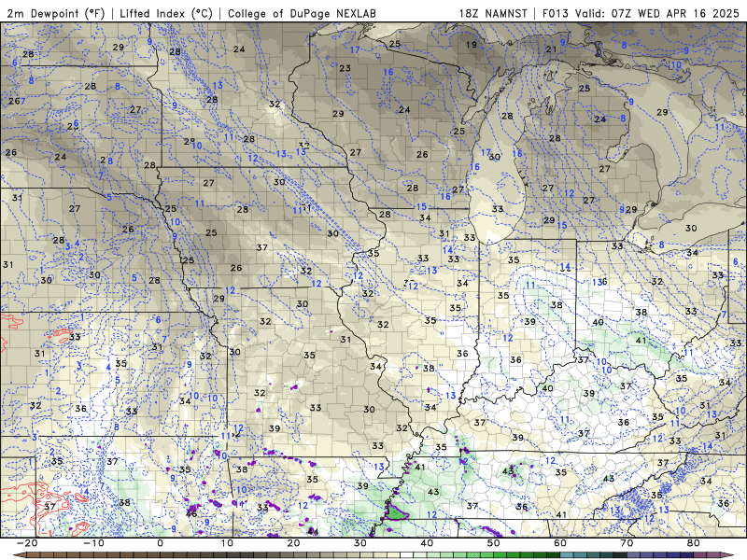Click the "College of DuPage NEXLAB" label
The image size is (747, 560).
pyautogui.click(x=302, y=13)
